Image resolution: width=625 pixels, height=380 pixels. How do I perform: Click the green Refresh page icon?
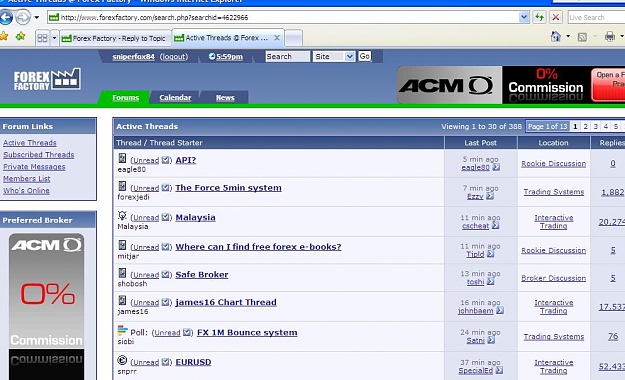pos(539,17)
